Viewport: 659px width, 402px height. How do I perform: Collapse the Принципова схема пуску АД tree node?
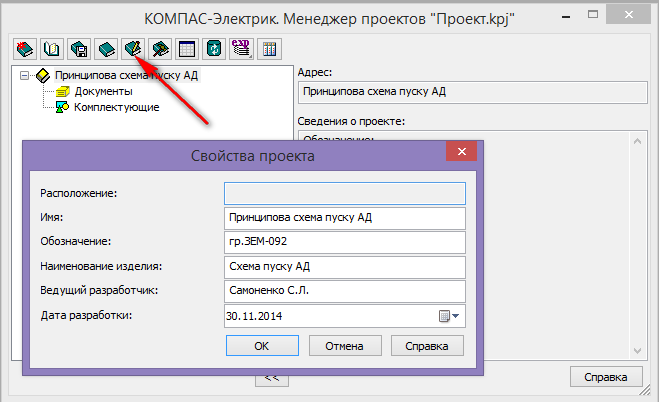pyautogui.click(x=24, y=76)
